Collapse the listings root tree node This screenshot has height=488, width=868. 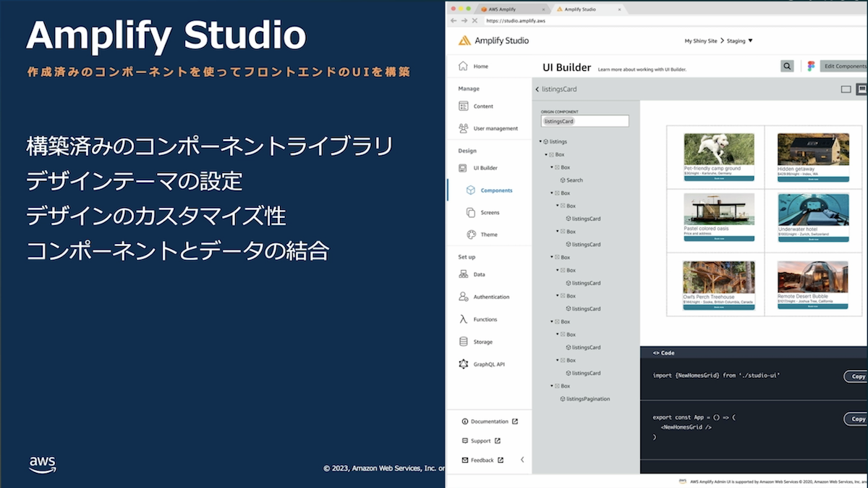tap(540, 142)
